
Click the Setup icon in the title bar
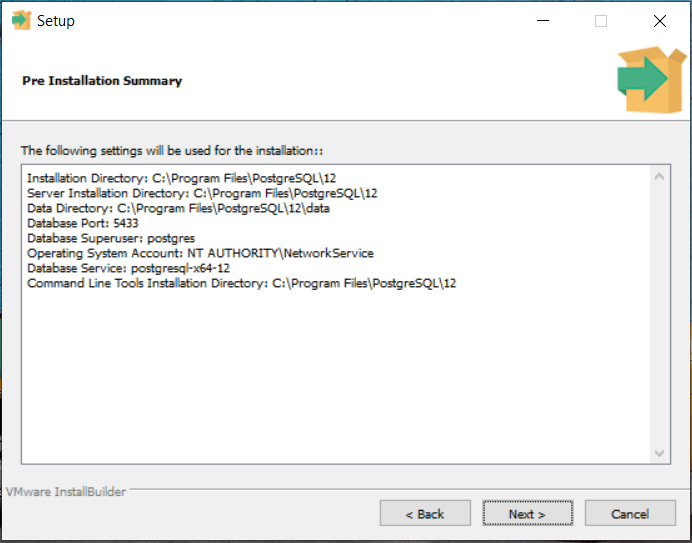point(21,21)
